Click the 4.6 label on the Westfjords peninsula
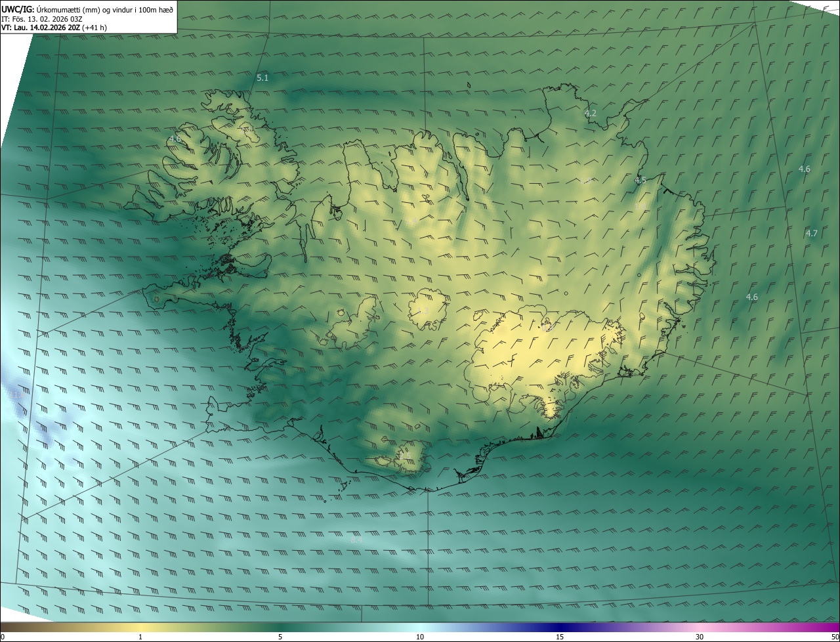 click(x=175, y=139)
